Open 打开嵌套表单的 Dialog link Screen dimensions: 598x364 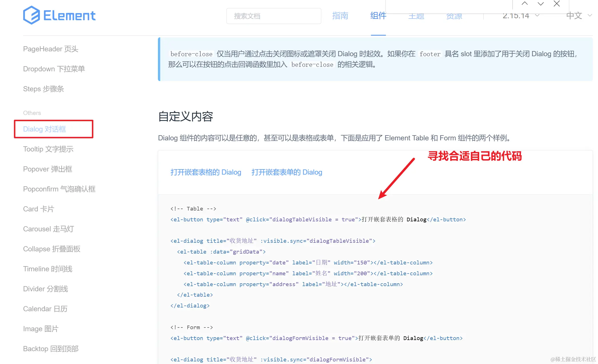point(287,172)
